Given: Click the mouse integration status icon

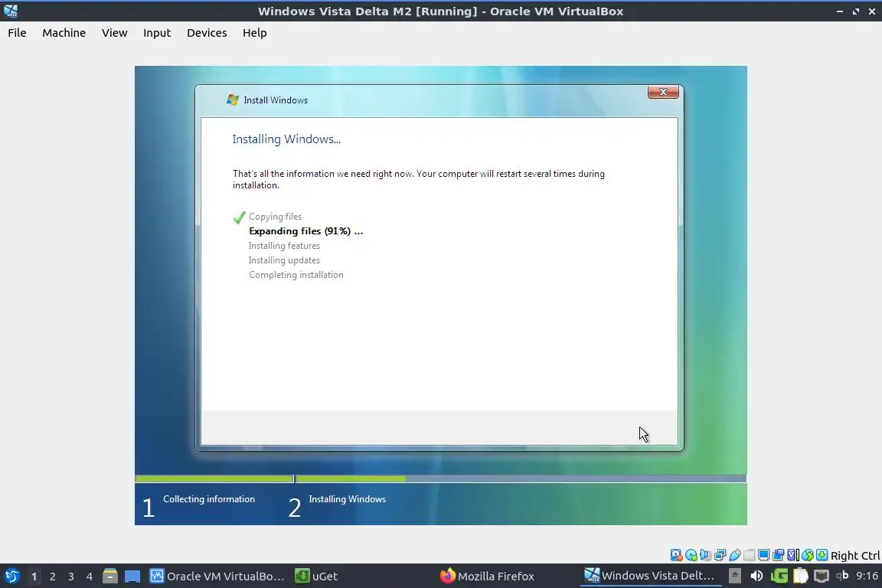Looking at the screenshot, I should (808, 555).
